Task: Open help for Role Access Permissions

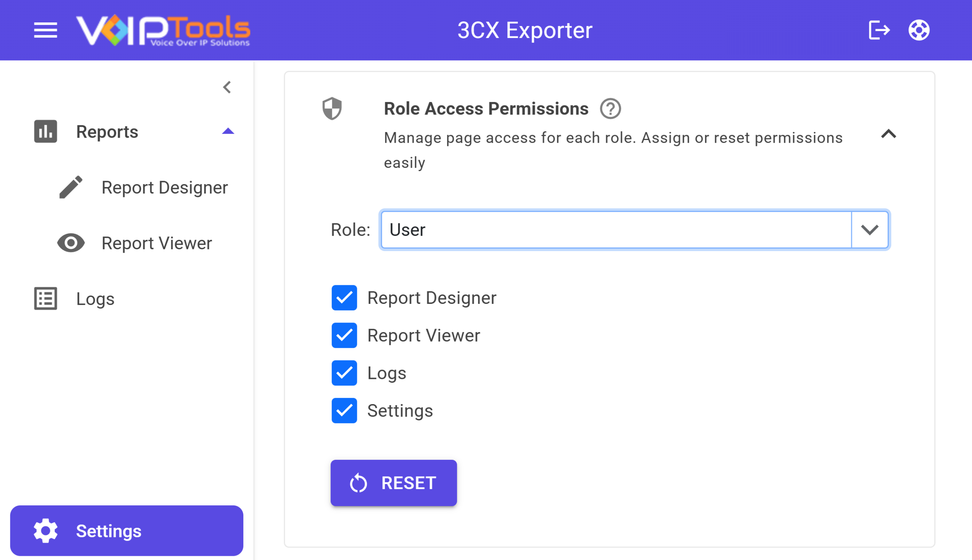Action: 610,109
